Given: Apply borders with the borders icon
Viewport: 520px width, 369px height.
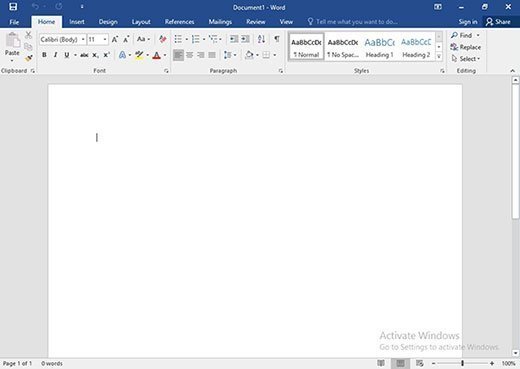Looking at the screenshot, I should point(266,55).
